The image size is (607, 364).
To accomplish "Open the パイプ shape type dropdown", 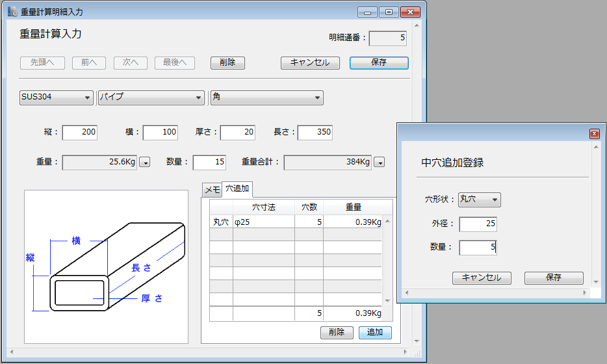I will pyautogui.click(x=151, y=97).
